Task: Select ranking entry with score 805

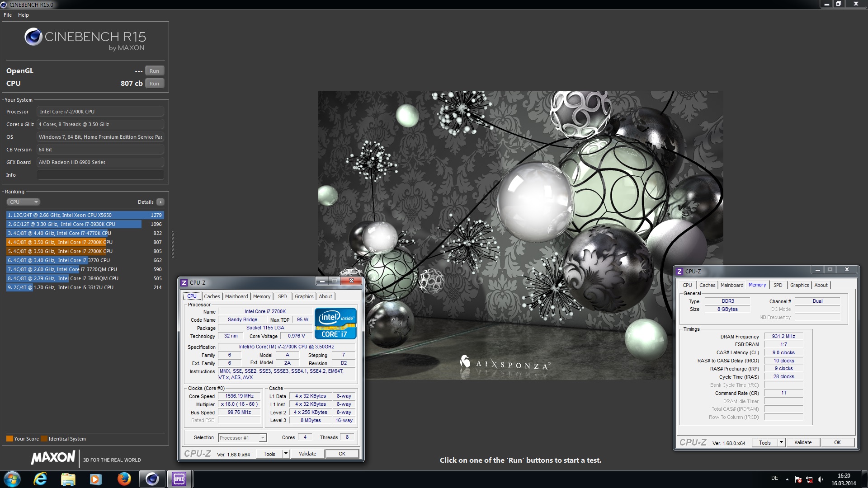Action: (x=85, y=251)
